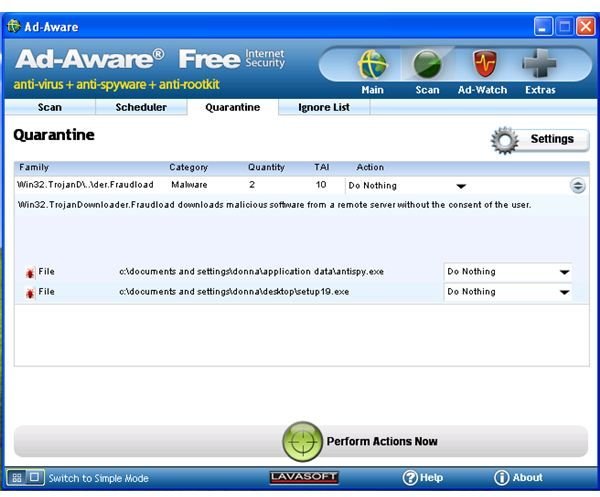Switch to the Scan sub-tab

(x=50, y=107)
